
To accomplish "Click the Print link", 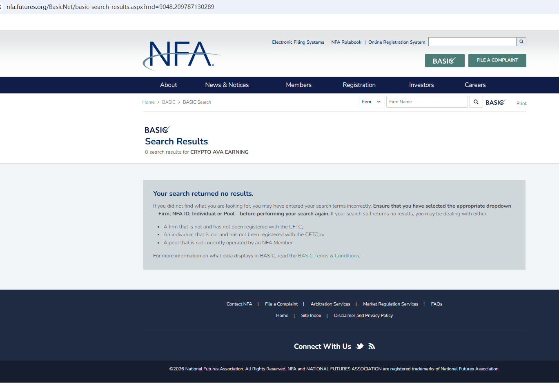I will (x=521, y=104).
